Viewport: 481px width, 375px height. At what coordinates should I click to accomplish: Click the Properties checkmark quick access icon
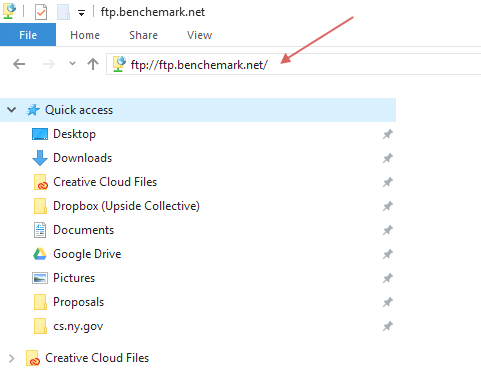point(41,12)
